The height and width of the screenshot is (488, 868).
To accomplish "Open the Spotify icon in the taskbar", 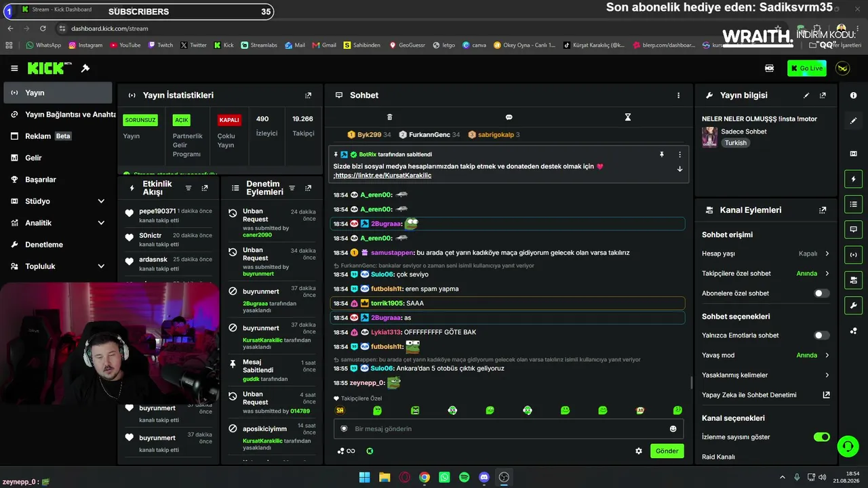I will (x=464, y=477).
